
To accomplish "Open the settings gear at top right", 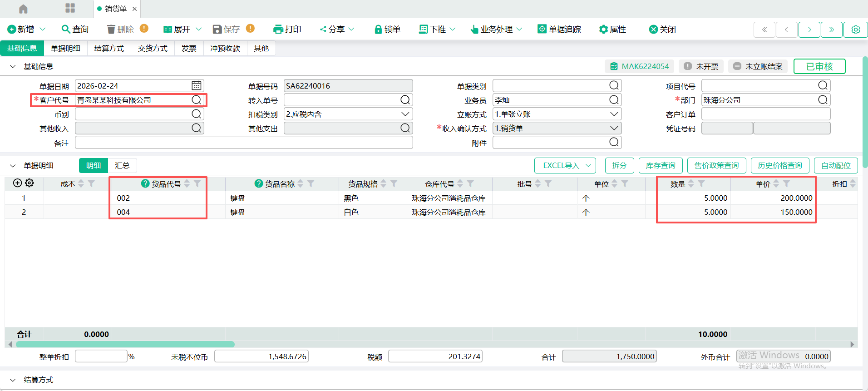I will [855, 30].
